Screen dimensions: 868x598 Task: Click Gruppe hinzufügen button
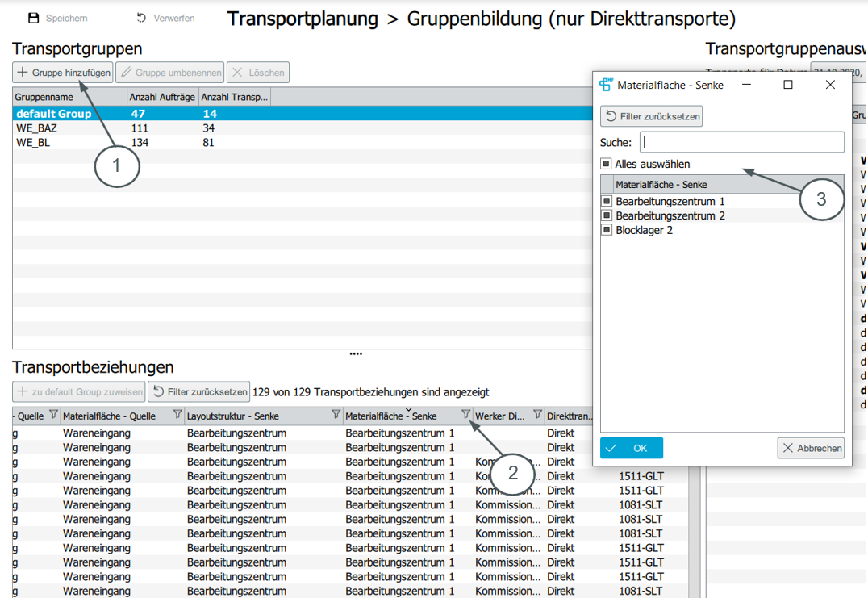coord(64,73)
